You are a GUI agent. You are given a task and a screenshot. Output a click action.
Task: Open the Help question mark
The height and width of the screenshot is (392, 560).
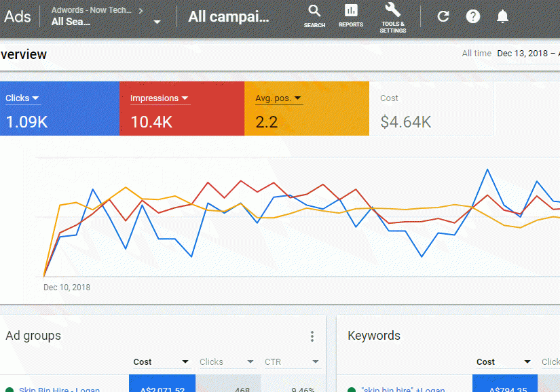tap(473, 16)
